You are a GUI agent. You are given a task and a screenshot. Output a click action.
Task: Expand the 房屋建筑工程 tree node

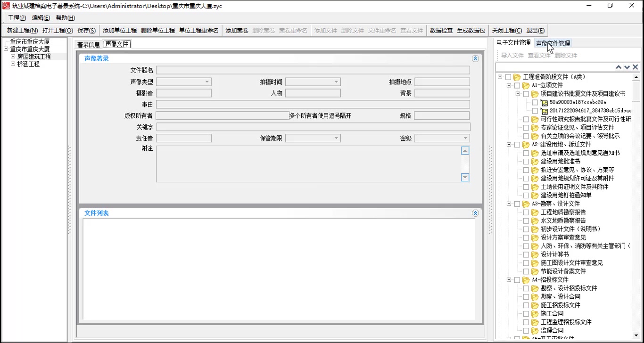[13, 57]
